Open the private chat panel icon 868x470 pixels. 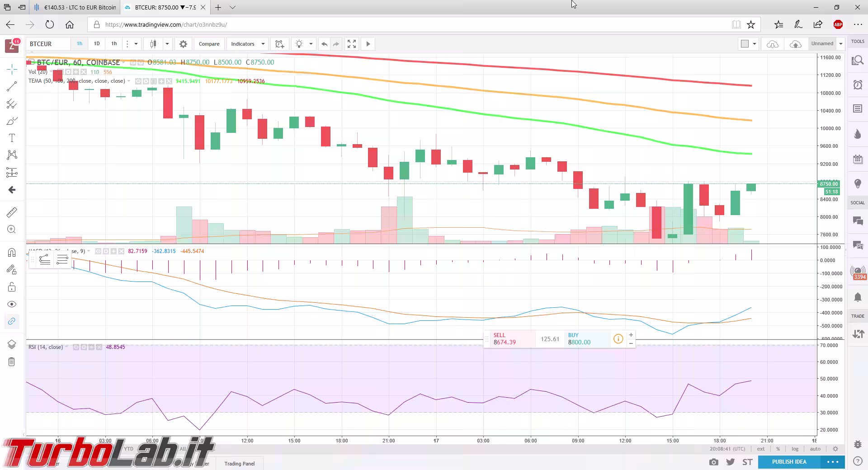tap(858, 245)
